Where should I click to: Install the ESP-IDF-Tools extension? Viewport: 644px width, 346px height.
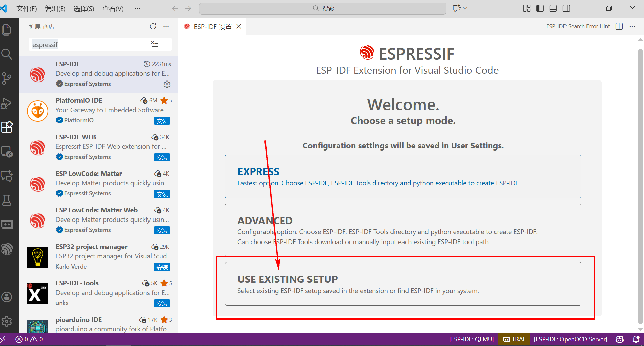tap(162, 303)
